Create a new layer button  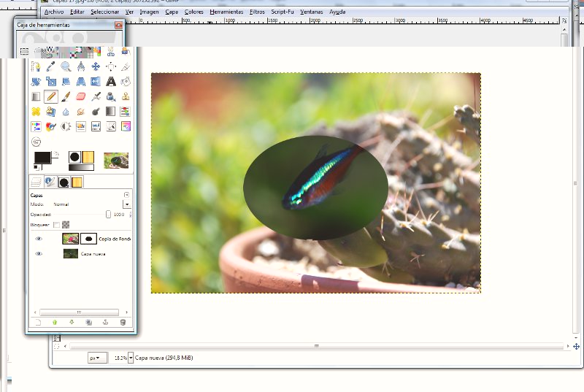point(38,323)
